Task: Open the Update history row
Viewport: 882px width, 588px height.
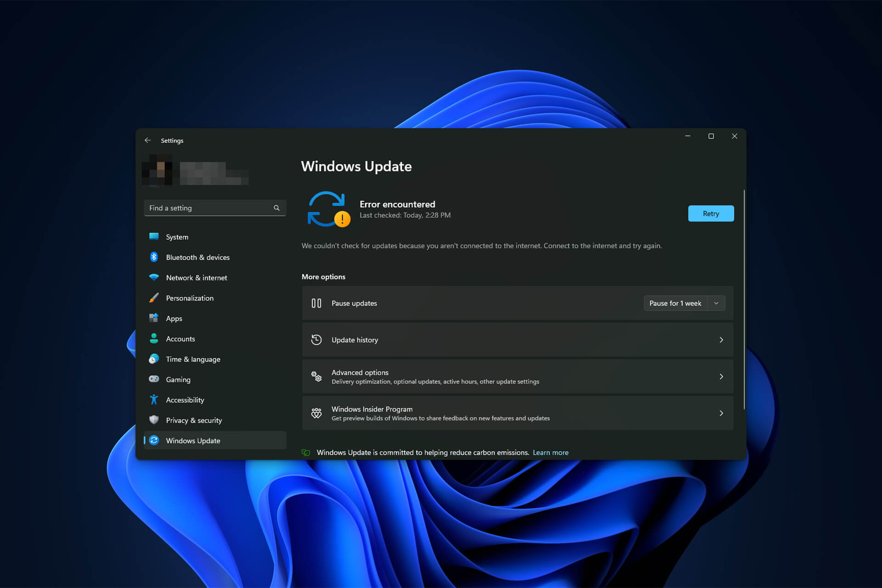Action: [x=518, y=339]
